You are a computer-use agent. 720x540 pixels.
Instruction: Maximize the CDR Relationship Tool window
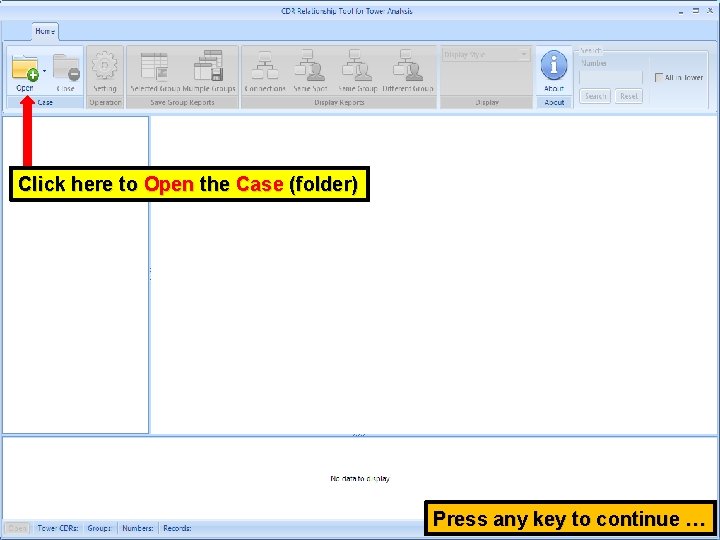(x=696, y=11)
